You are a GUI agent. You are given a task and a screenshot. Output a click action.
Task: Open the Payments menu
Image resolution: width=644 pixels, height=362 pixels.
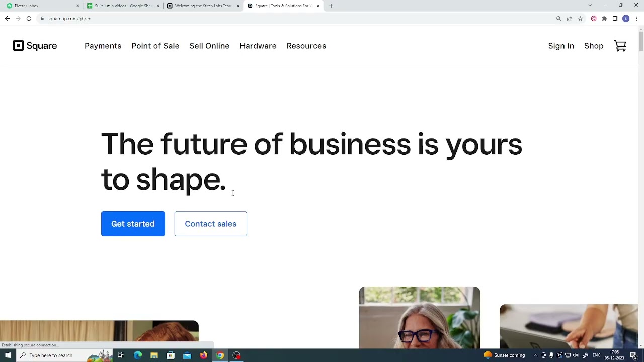tap(103, 46)
